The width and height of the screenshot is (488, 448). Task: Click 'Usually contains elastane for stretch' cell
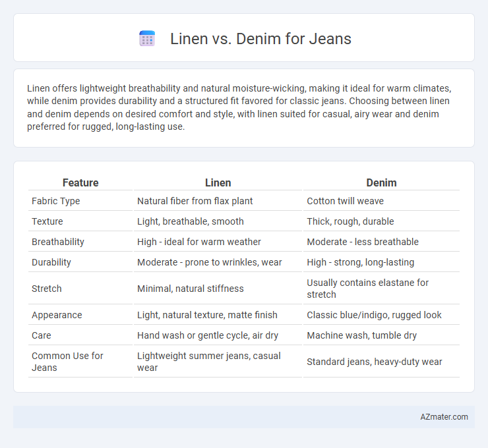(x=367, y=289)
